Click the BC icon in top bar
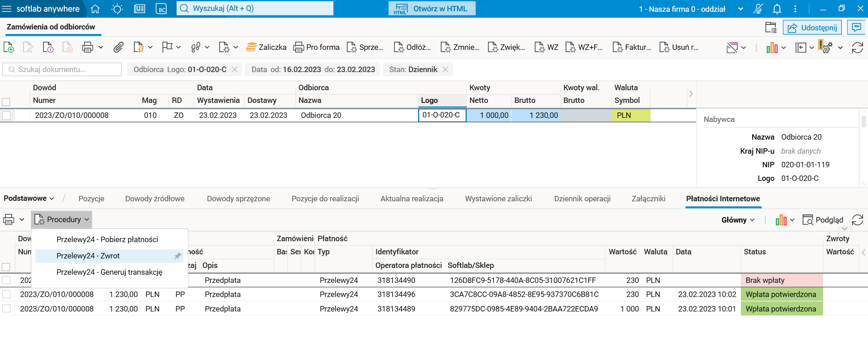Screen dimensions: 868x350 (x=161, y=9)
